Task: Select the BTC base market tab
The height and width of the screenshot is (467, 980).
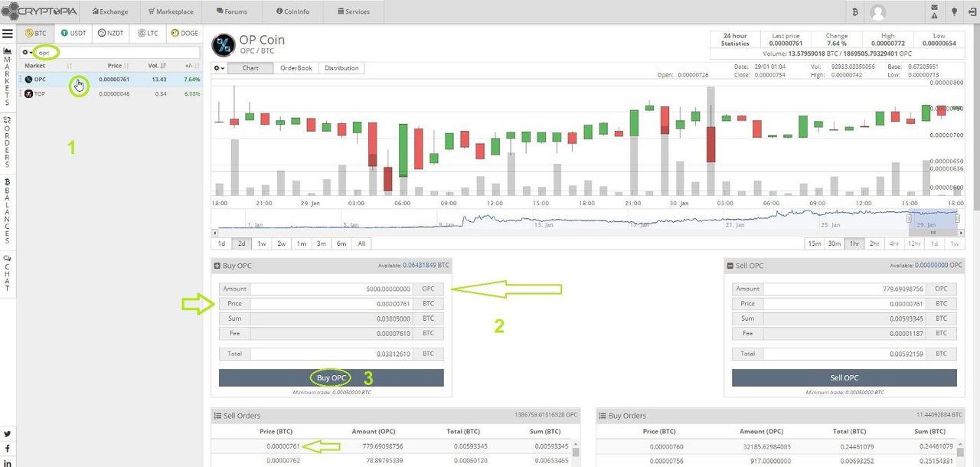Action: point(36,33)
